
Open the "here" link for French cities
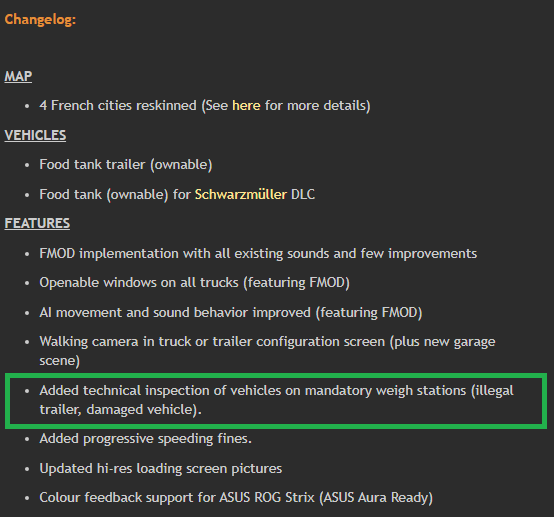tap(246, 105)
